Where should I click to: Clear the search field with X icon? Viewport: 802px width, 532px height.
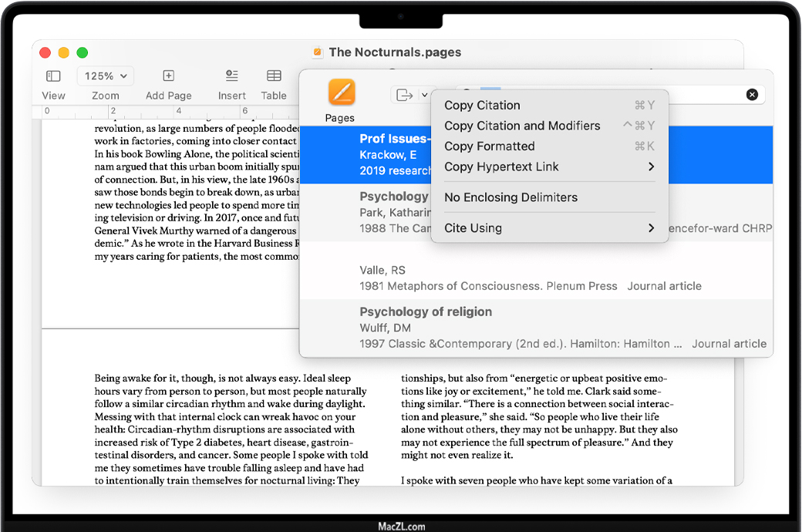[x=752, y=95]
